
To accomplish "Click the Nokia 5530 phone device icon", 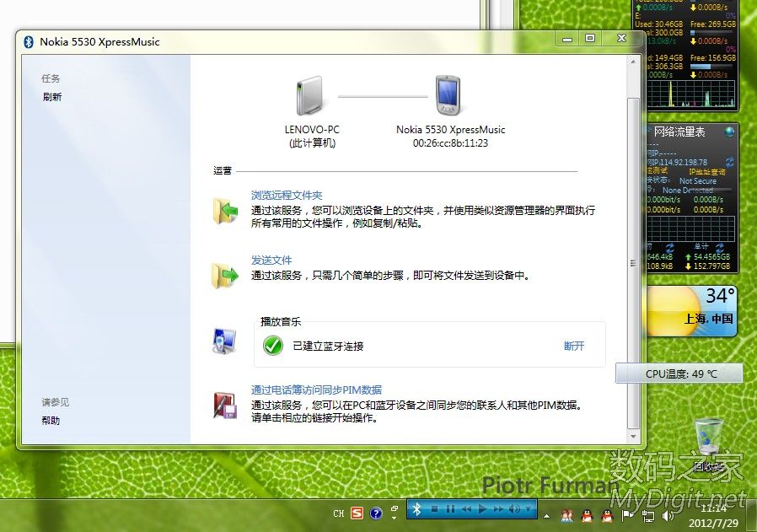I will 448,95.
